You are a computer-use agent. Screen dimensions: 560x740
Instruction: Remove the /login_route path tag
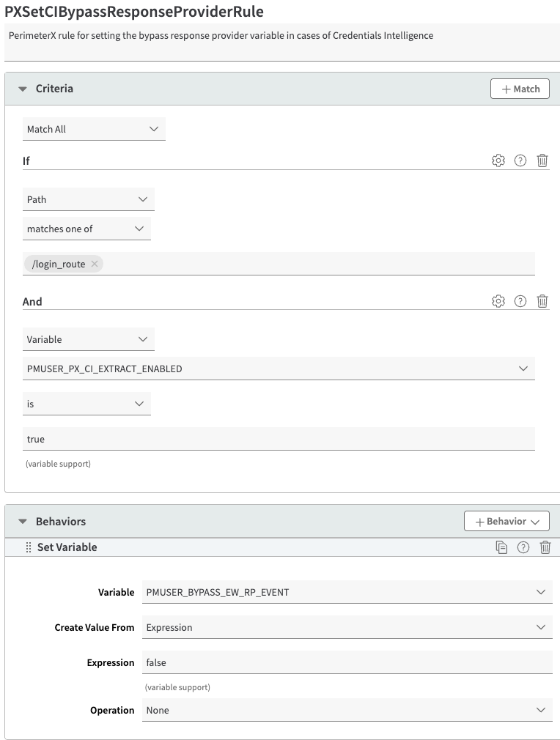[95, 264]
